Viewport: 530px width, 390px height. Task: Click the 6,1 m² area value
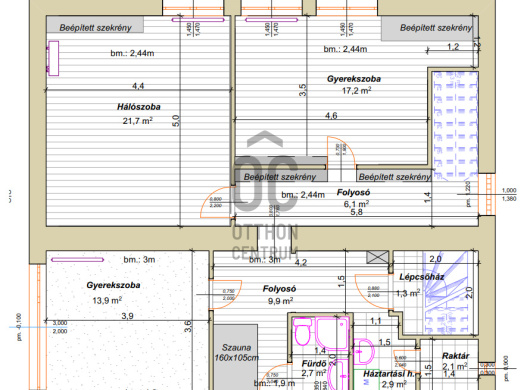tap(356, 204)
